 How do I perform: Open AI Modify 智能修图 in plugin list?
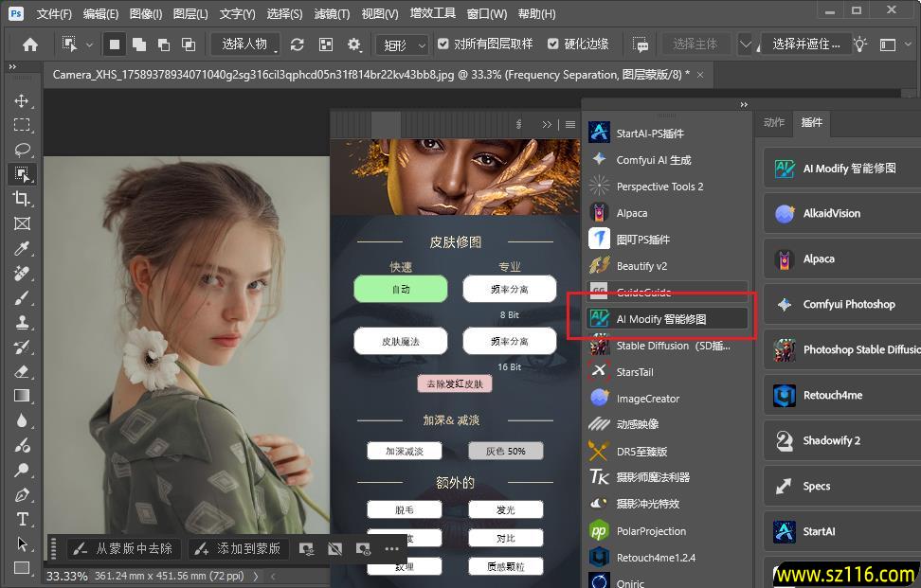pyautogui.click(x=660, y=319)
